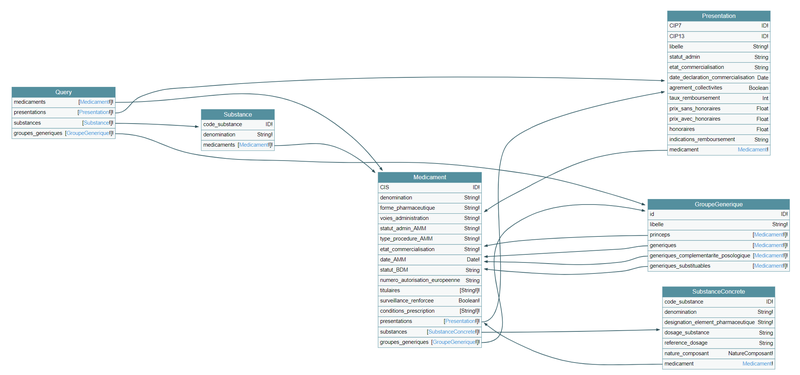
Task: Select the generiques field
Action: (x=718, y=245)
